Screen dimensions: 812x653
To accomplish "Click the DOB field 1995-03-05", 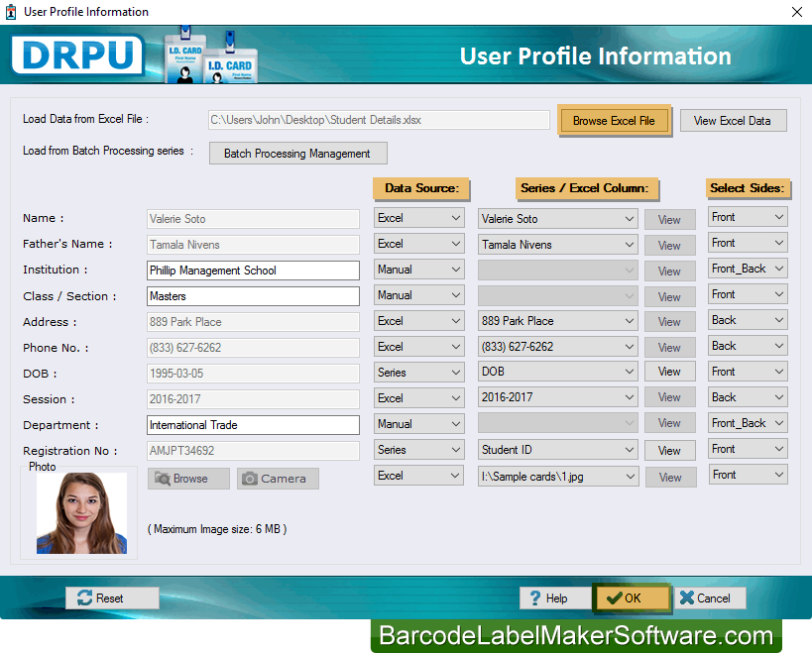I will [x=253, y=374].
